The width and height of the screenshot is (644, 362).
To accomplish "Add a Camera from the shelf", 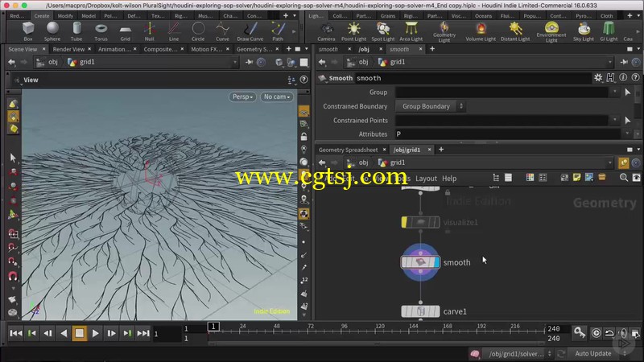I will (x=326, y=31).
